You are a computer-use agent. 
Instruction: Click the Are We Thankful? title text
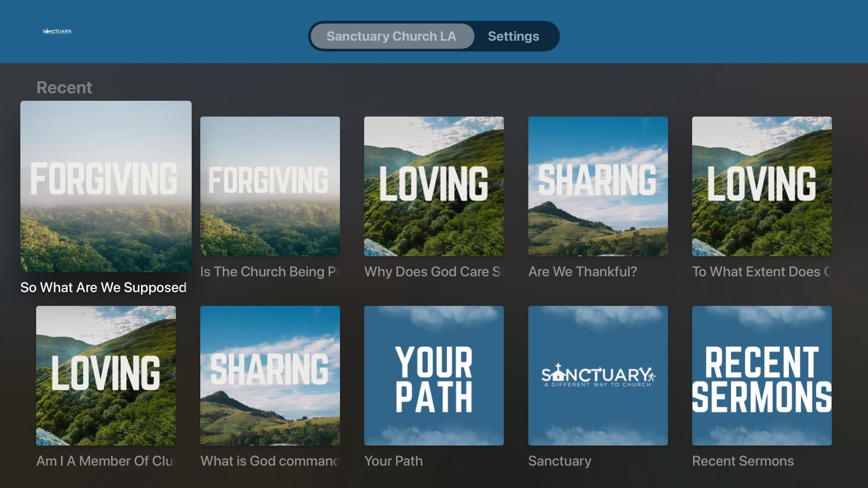[583, 272]
